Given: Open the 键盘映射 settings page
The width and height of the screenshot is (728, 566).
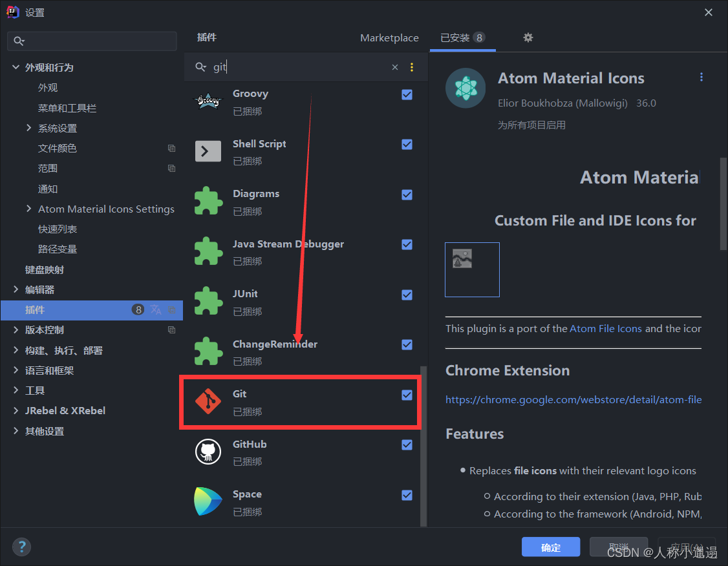Looking at the screenshot, I should coord(45,269).
